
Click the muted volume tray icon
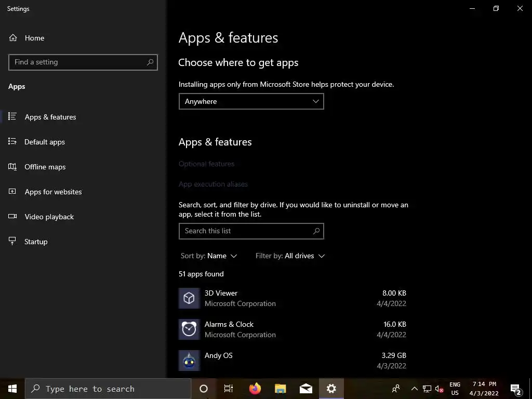[440, 389]
